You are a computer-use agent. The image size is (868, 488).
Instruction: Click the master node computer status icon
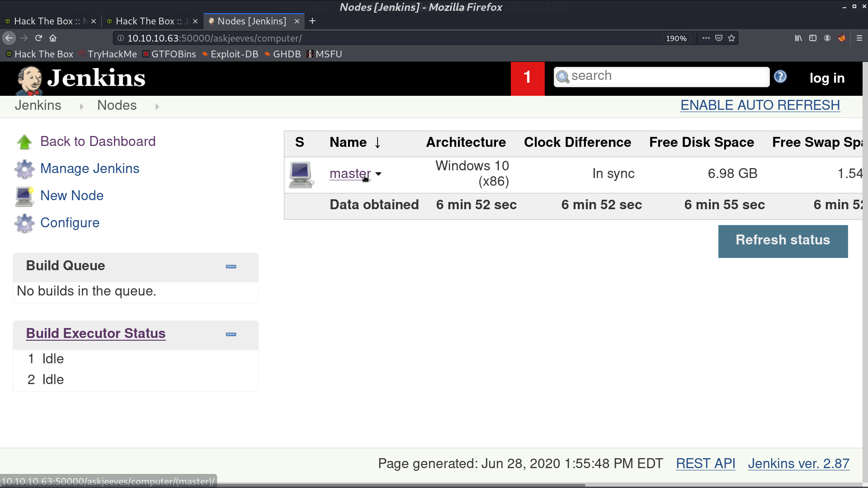(301, 175)
